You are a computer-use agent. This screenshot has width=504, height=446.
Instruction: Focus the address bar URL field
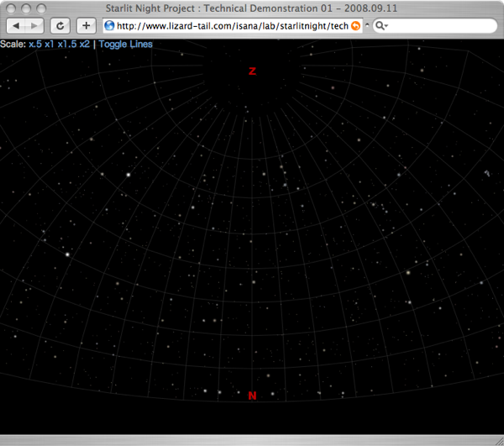coord(233,26)
